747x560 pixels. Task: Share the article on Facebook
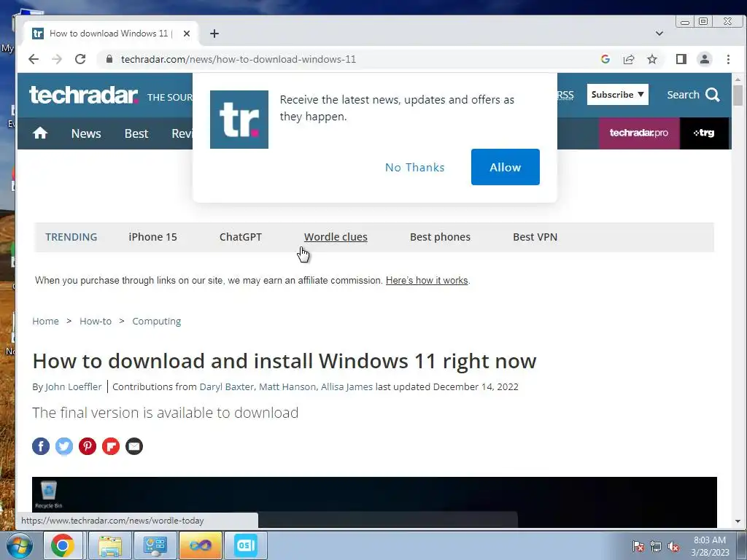41,446
